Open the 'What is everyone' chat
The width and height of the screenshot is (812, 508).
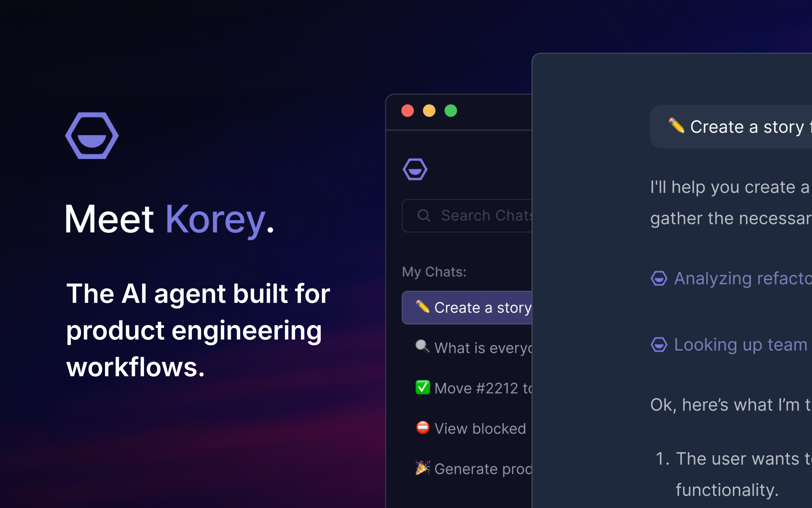coord(471,348)
